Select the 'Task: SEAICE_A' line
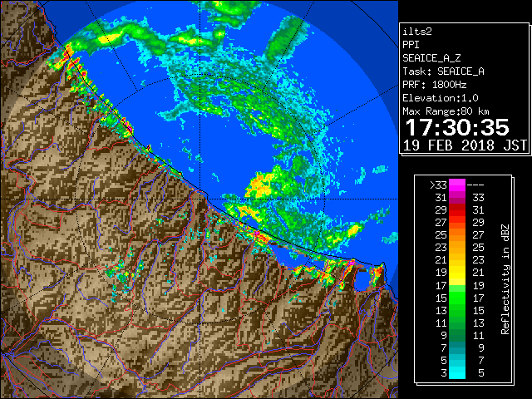This screenshot has width=532, height=399. (443, 71)
